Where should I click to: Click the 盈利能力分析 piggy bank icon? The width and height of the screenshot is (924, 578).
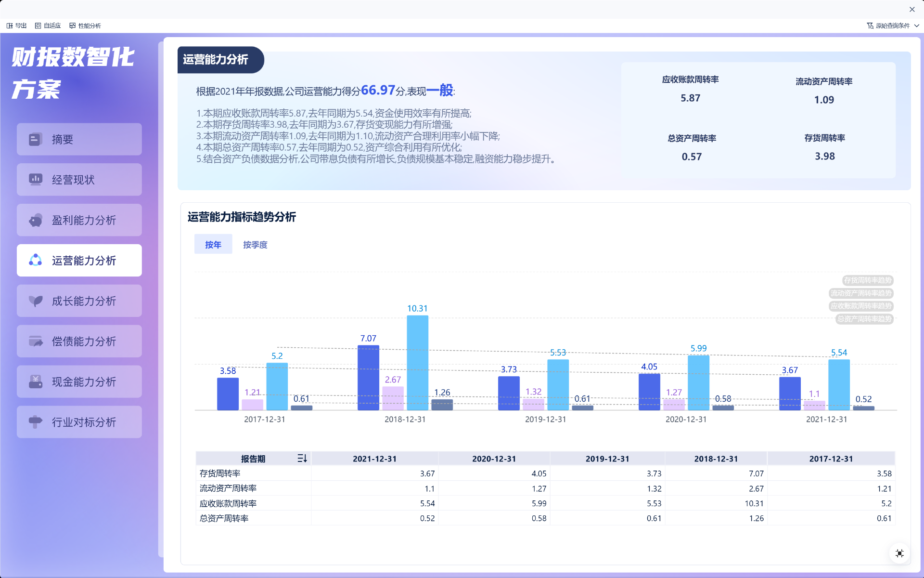point(35,220)
